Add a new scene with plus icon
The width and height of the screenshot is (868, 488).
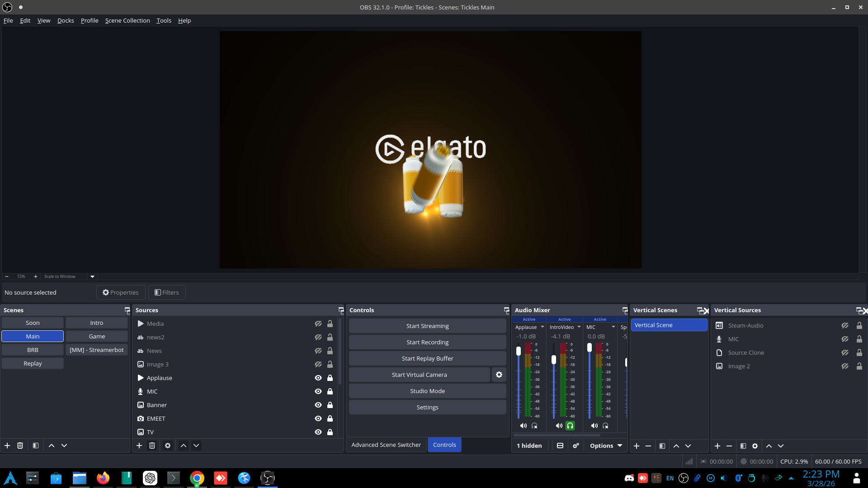pyautogui.click(x=7, y=446)
